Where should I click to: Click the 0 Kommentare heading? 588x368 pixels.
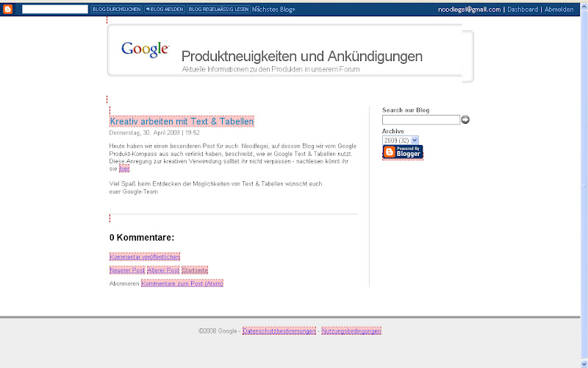(142, 237)
